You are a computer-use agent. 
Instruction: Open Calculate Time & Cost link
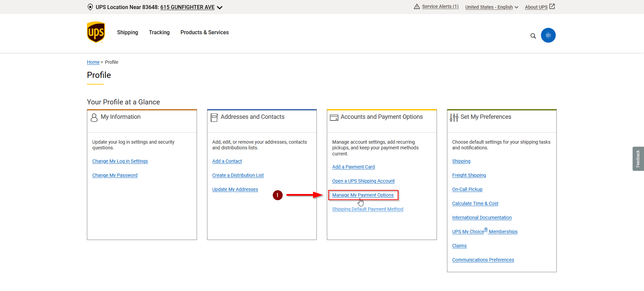(x=475, y=203)
